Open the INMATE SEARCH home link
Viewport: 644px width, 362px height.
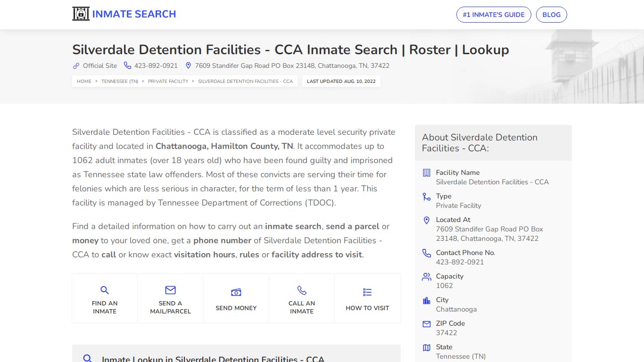coord(124,14)
